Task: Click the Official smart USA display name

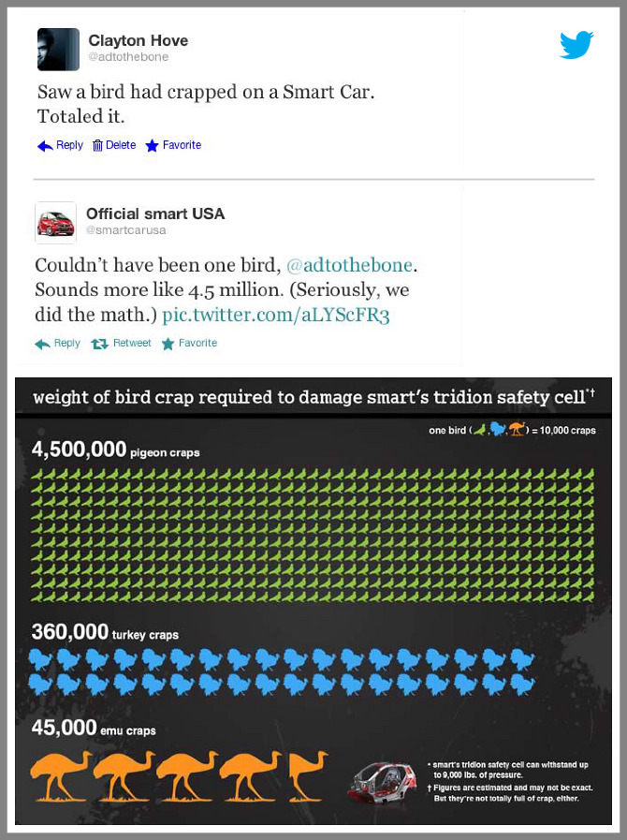Action: point(155,214)
